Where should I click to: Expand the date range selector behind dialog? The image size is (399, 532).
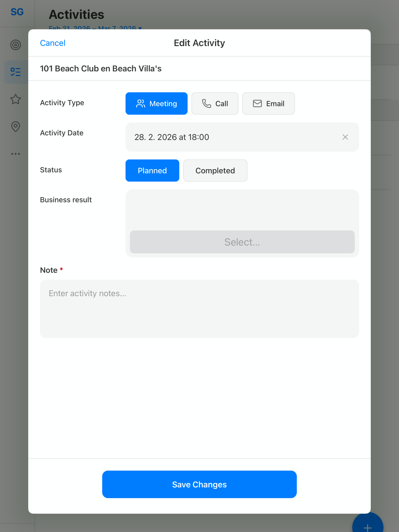coord(95,27)
